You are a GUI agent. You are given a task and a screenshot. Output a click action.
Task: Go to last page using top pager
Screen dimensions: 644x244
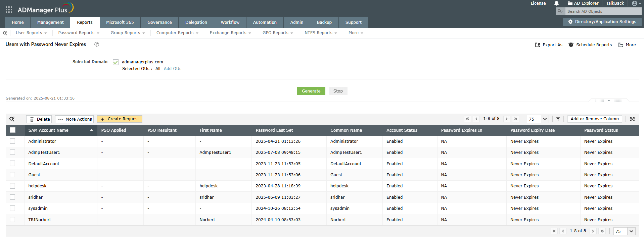[x=516, y=119]
